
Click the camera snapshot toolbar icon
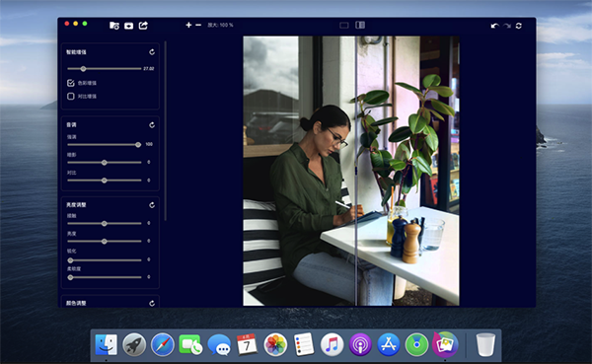click(x=128, y=26)
